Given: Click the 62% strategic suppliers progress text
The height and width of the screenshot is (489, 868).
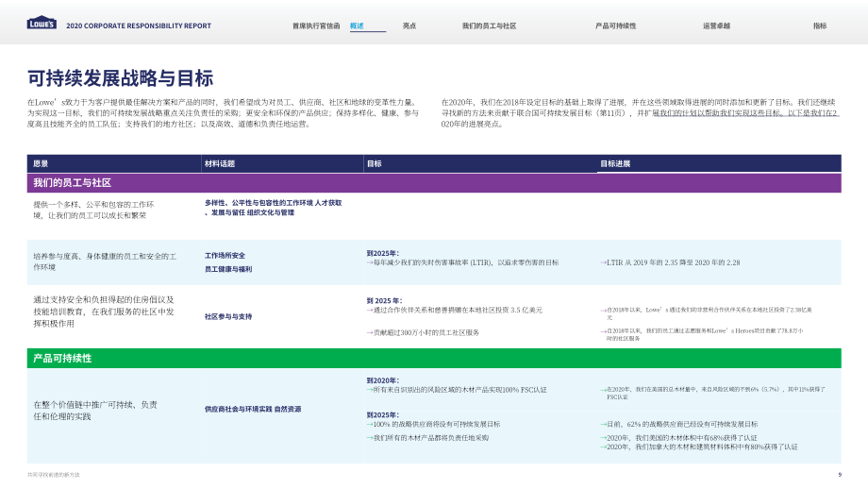Looking at the screenshot, I should pyautogui.click(x=678, y=424).
